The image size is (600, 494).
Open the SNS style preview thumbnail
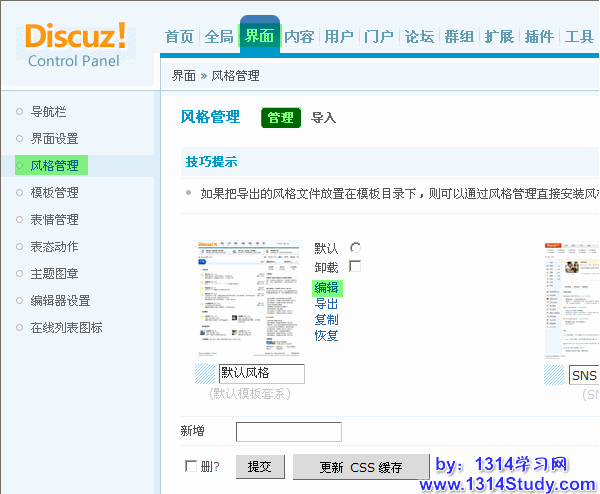click(x=572, y=299)
